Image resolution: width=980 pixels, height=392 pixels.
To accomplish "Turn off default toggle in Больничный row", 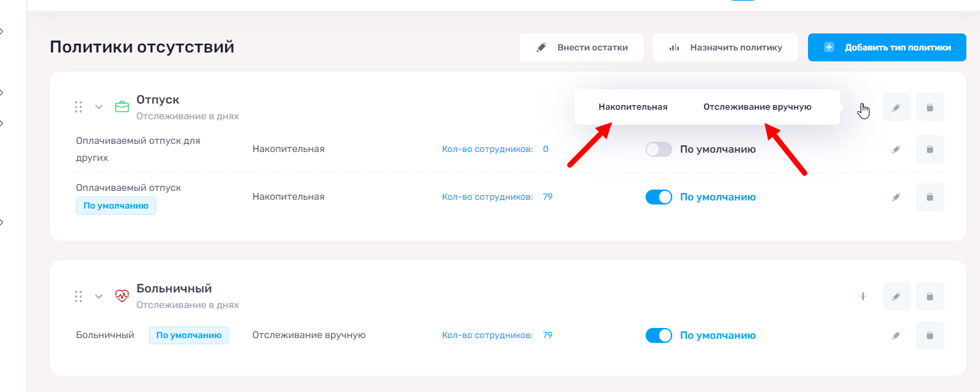I will click(659, 335).
